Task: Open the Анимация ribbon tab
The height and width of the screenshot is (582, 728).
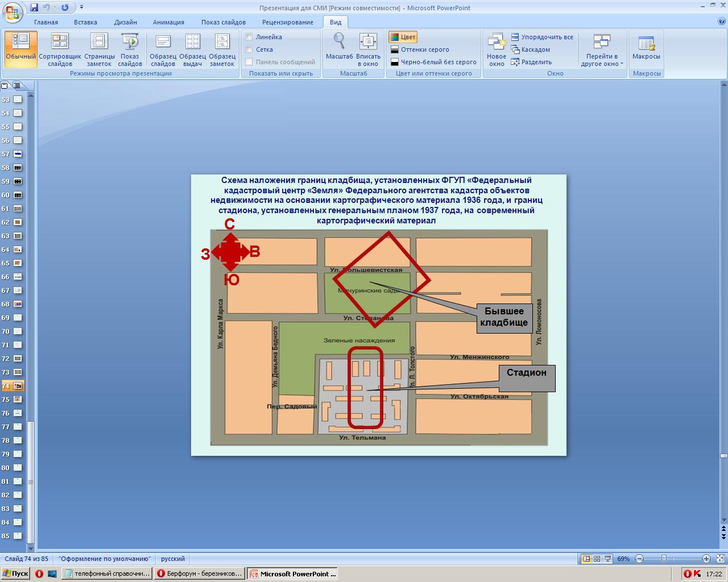Action: tap(168, 22)
